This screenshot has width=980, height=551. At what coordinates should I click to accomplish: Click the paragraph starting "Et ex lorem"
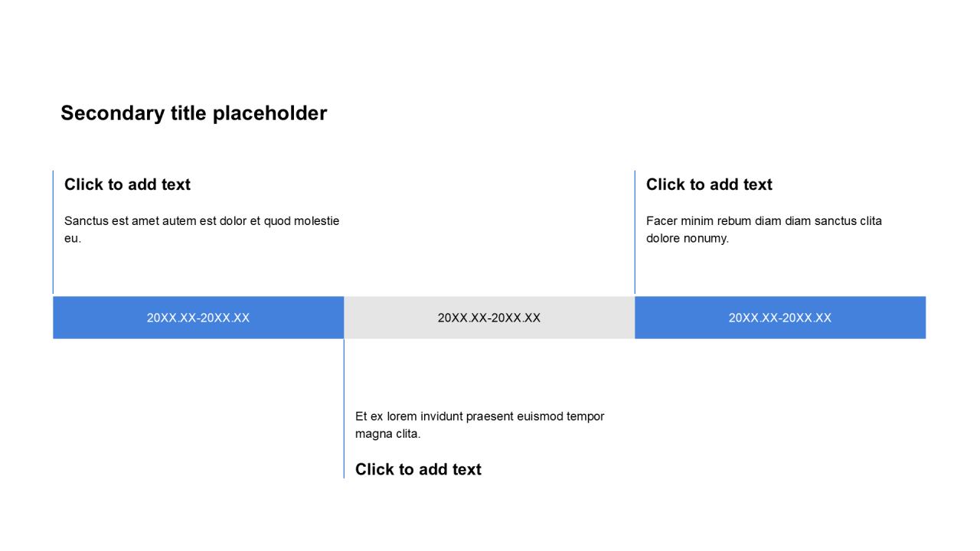pyautogui.click(x=479, y=425)
